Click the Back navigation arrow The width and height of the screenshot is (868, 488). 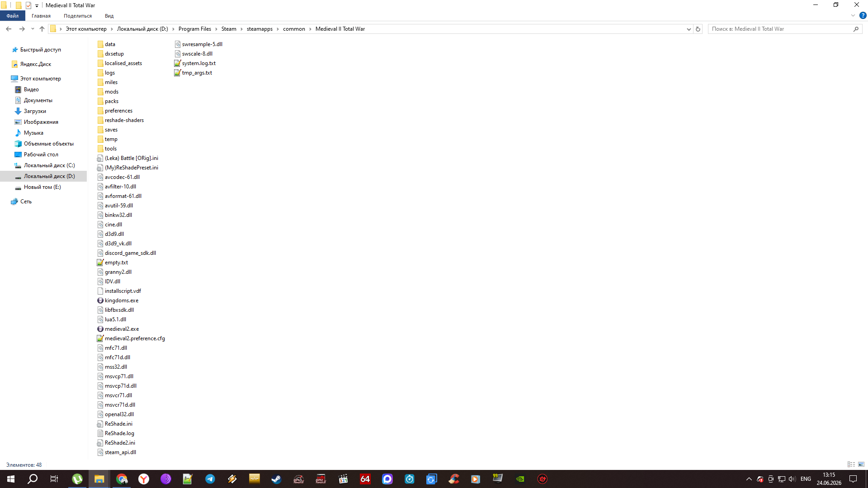(x=9, y=29)
